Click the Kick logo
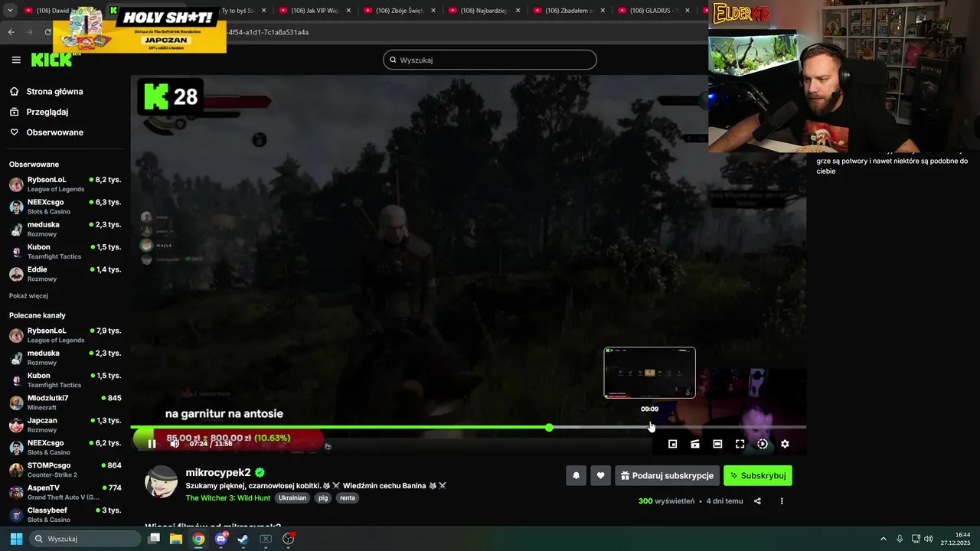The image size is (980, 551). (51, 60)
